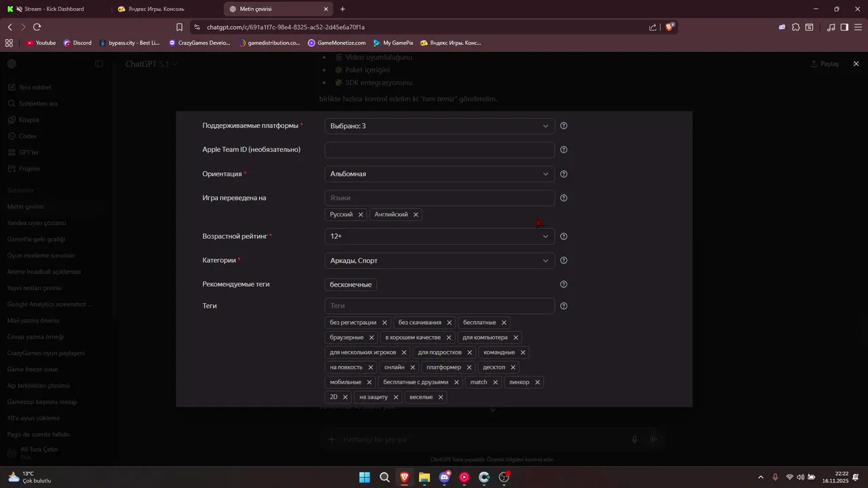The width and height of the screenshot is (868, 488).
Task: Click help icon next to Поддерживаемые платформы
Action: (x=564, y=126)
